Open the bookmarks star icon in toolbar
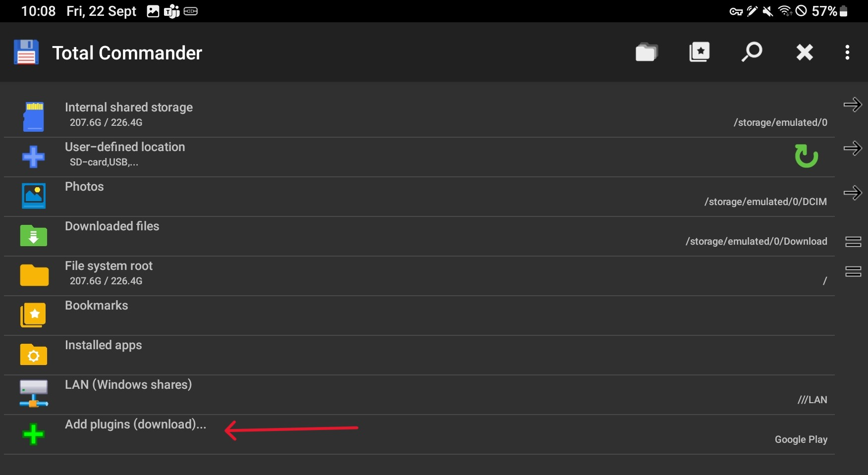868x475 pixels. 699,52
